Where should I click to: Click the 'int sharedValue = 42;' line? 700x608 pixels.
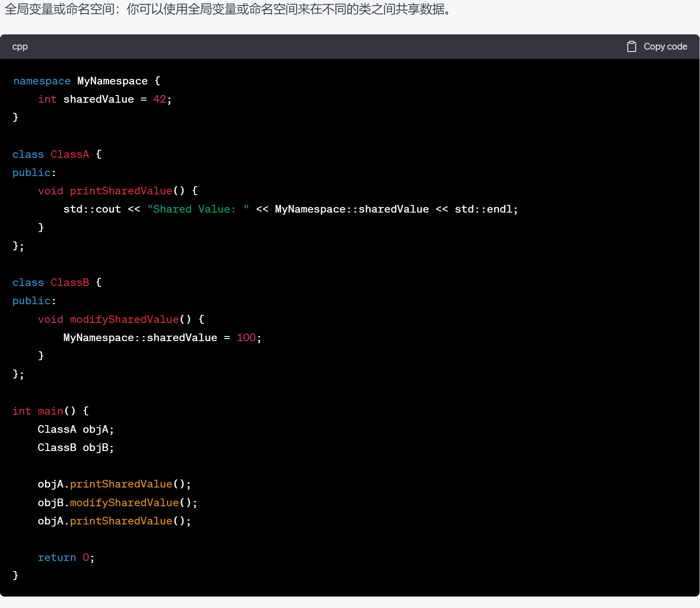coord(105,99)
